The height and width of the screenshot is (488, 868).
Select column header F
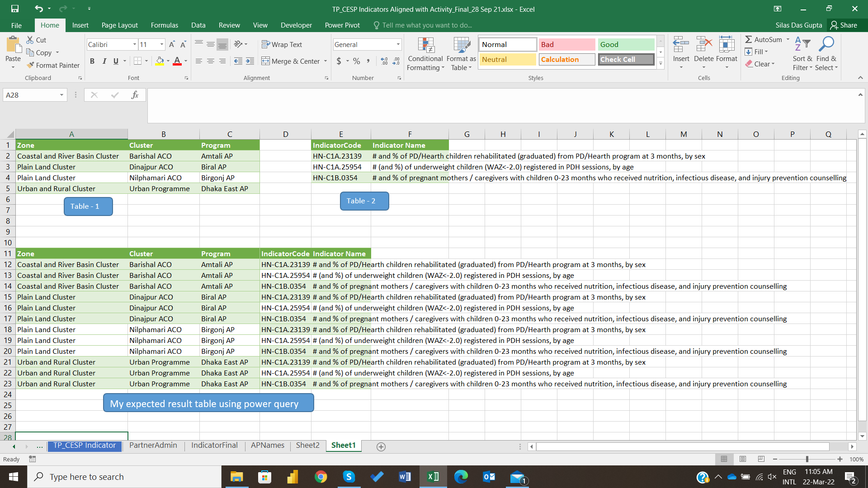410,134
